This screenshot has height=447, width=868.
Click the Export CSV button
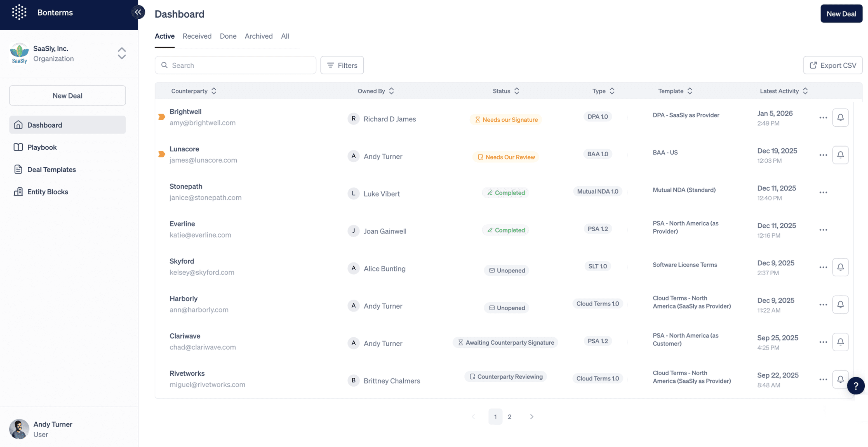(832, 65)
